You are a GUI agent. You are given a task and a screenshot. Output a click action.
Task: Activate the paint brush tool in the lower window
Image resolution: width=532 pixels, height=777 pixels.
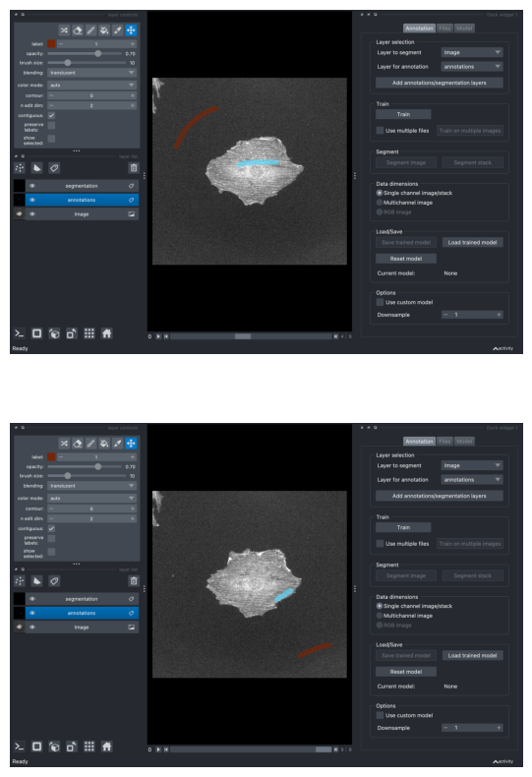point(91,444)
